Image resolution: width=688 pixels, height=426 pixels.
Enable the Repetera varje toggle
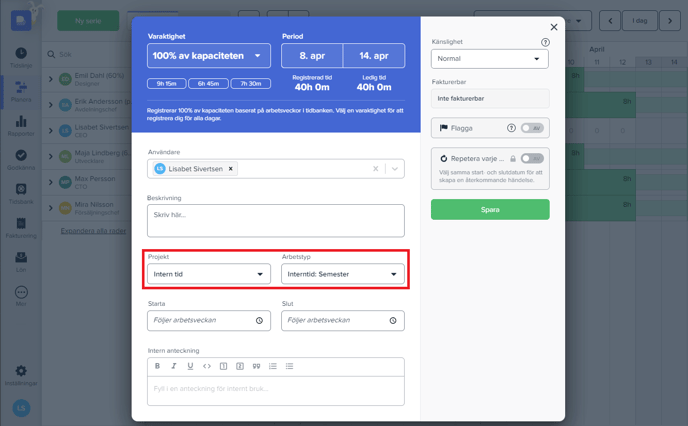532,158
